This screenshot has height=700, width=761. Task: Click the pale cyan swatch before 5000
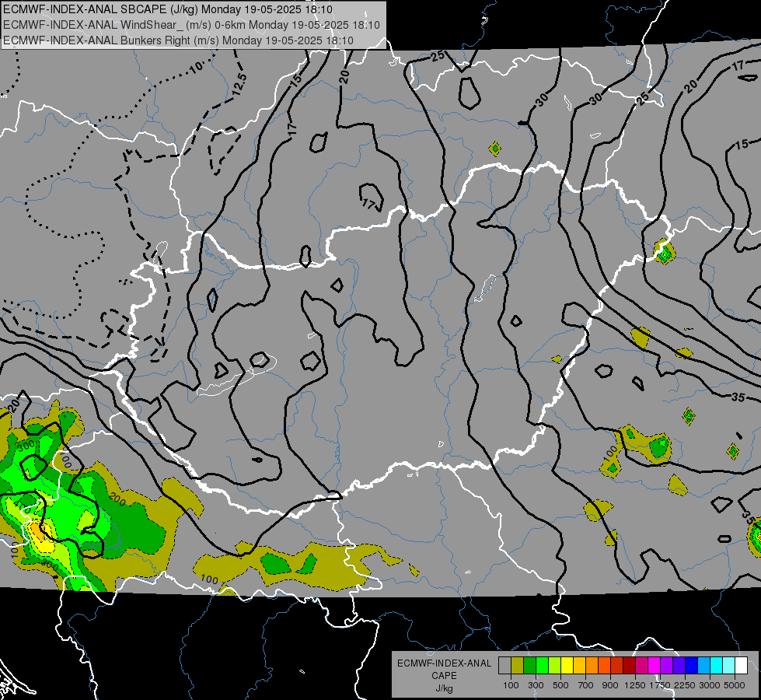(729, 666)
